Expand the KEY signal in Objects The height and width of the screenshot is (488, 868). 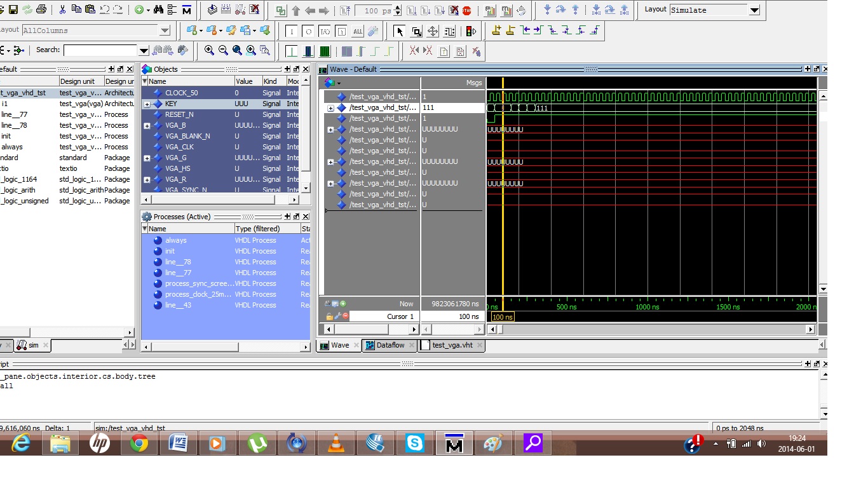pyautogui.click(x=147, y=104)
